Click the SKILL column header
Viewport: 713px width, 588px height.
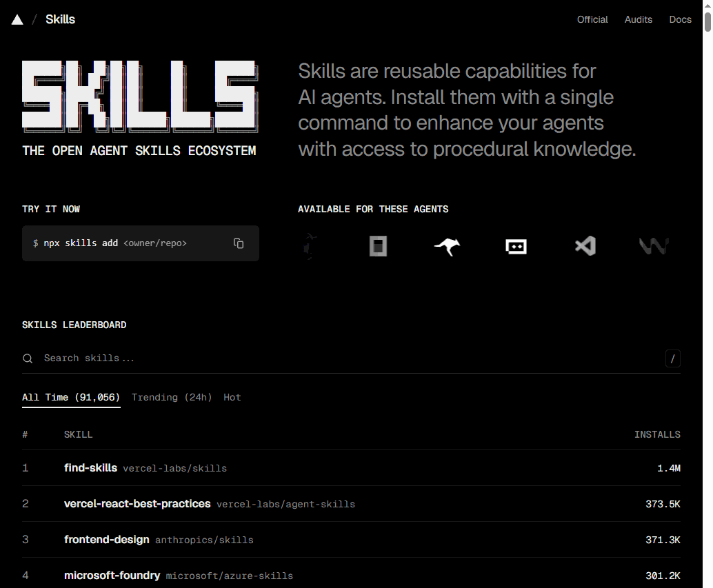[x=78, y=435]
